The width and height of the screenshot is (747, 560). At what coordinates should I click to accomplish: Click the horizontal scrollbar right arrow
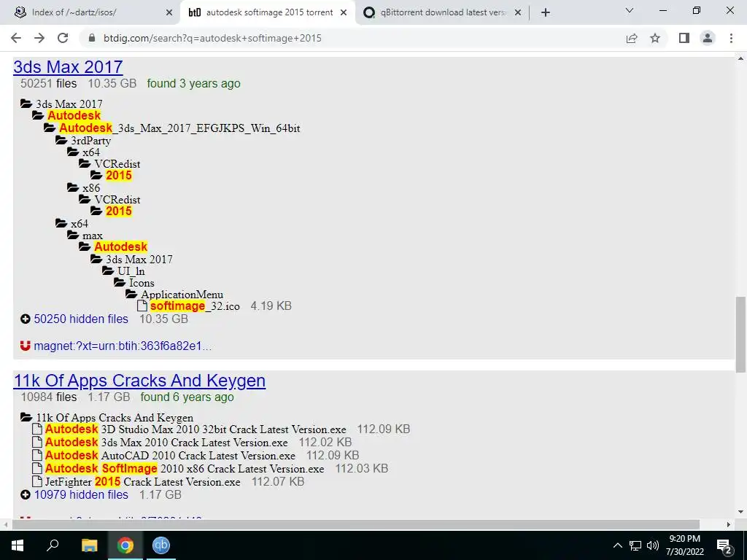(729, 524)
